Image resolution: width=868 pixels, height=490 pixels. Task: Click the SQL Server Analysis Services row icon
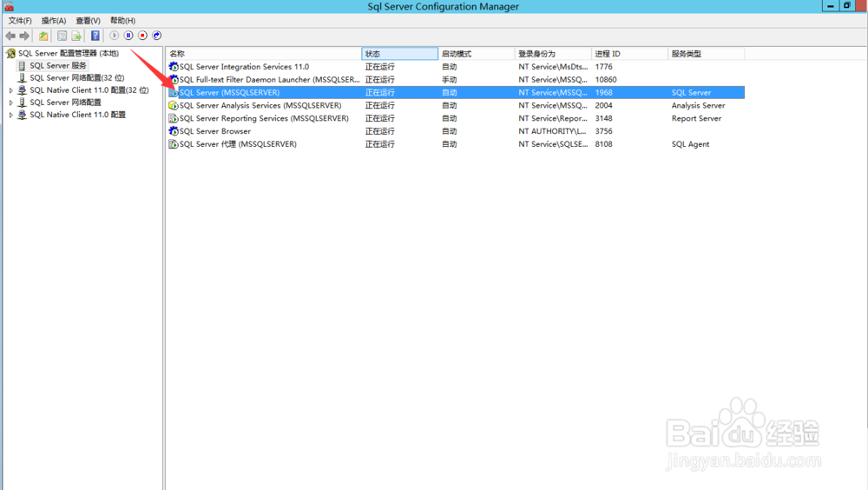coord(174,105)
